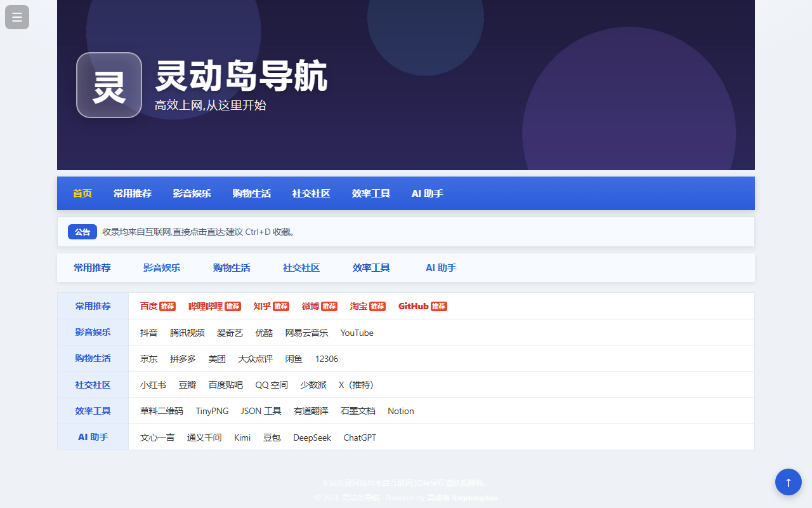Screen dimensions: 812x508
Task: Open the QQ 空间 link
Action: pyautogui.click(x=272, y=385)
